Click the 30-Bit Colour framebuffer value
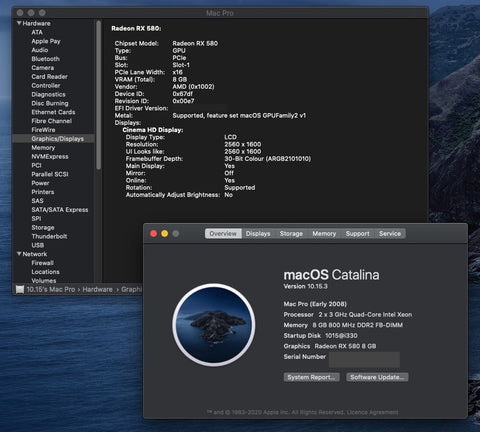480x432 pixels. tap(268, 159)
